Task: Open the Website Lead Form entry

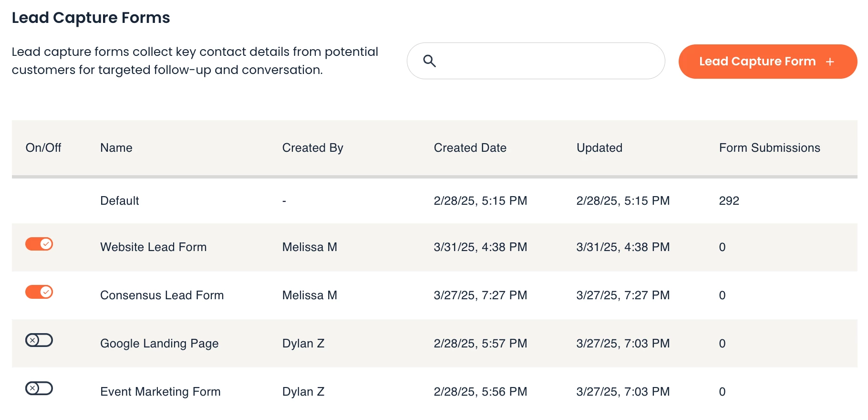Action: point(153,247)
